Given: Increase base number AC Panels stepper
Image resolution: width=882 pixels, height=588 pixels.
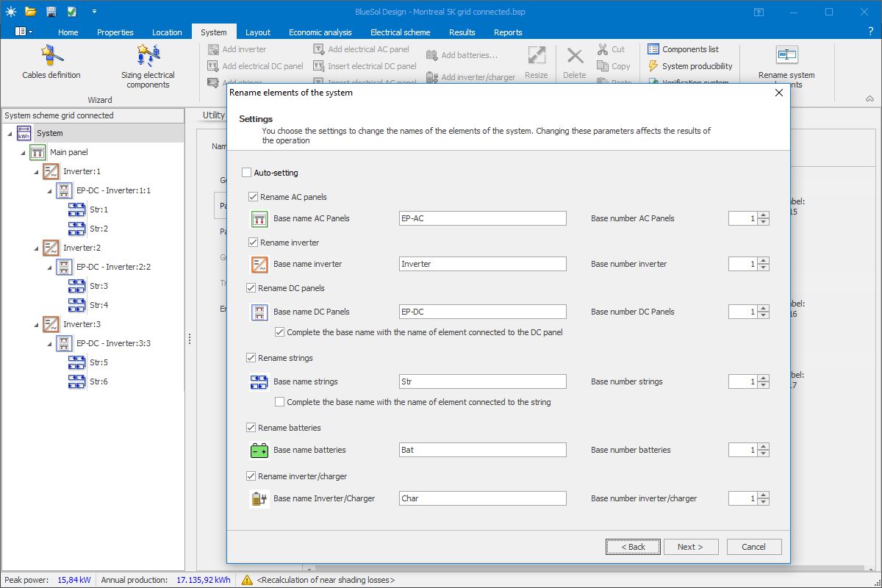Looking at the screenshot, I should (764, 215).
